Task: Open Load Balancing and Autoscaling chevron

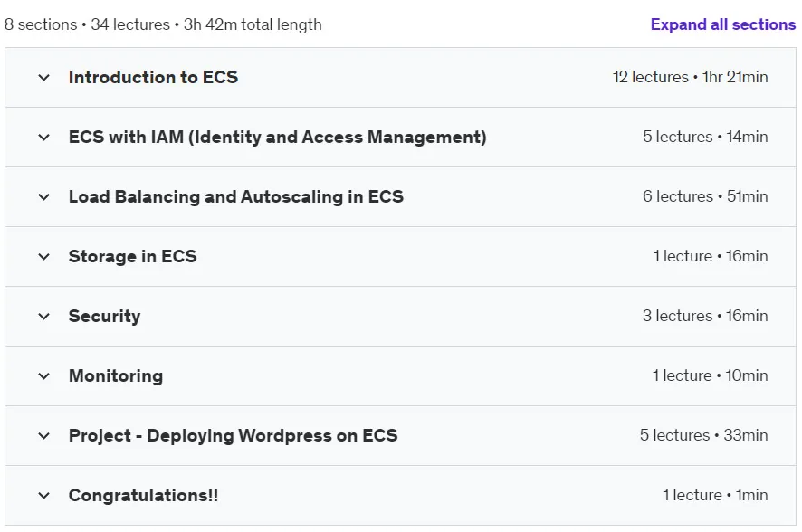Action: [44, 197]
